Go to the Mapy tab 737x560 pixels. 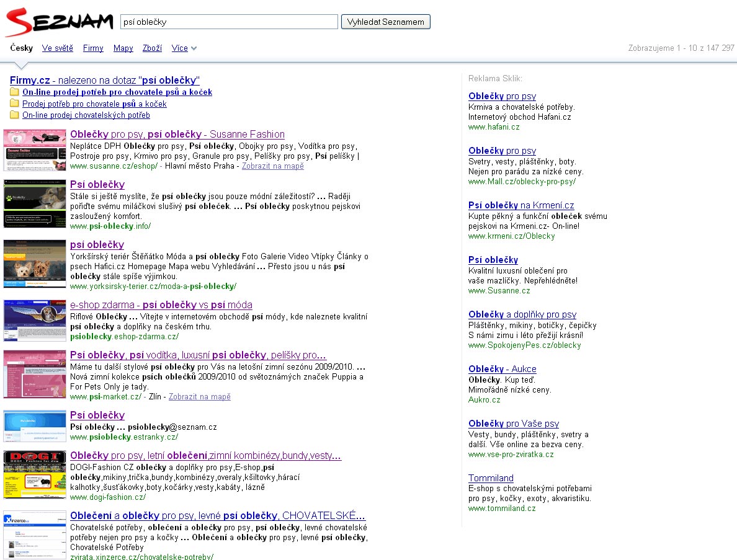(123, 48)
